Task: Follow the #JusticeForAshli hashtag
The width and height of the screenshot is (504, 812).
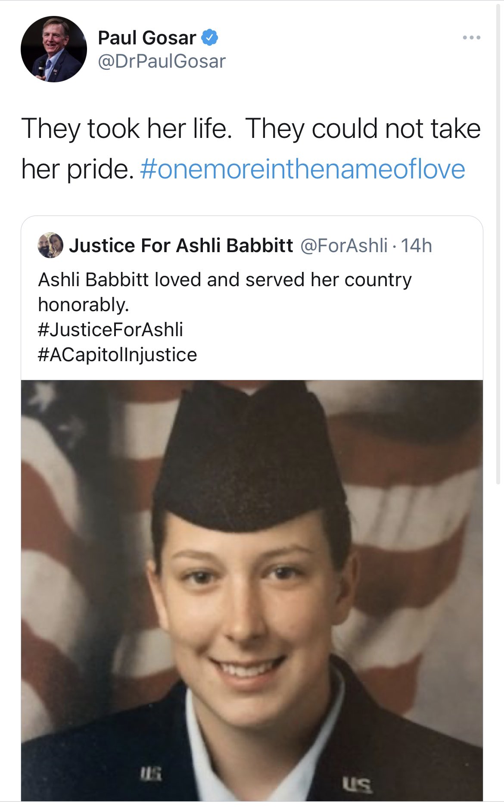Action: click(110, 330)
